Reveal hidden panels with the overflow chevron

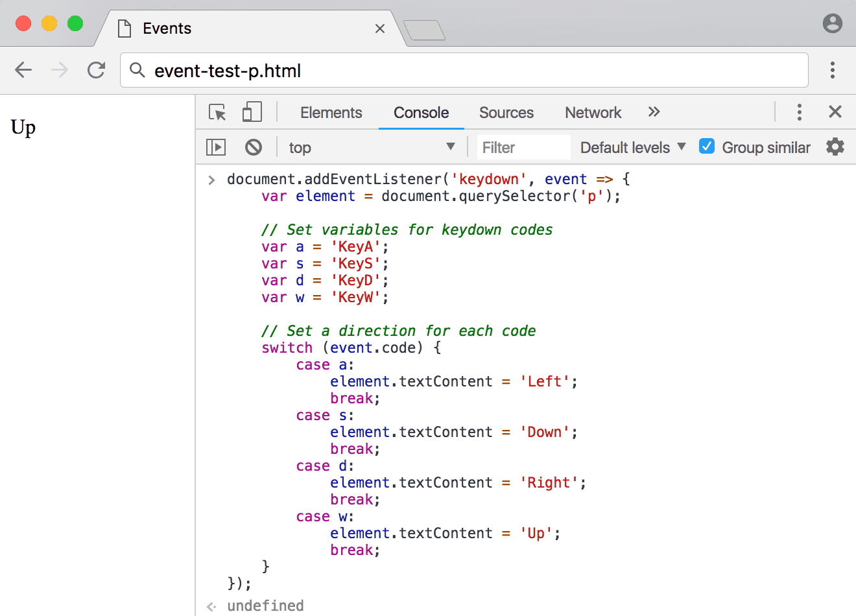[x=654, y=112]
